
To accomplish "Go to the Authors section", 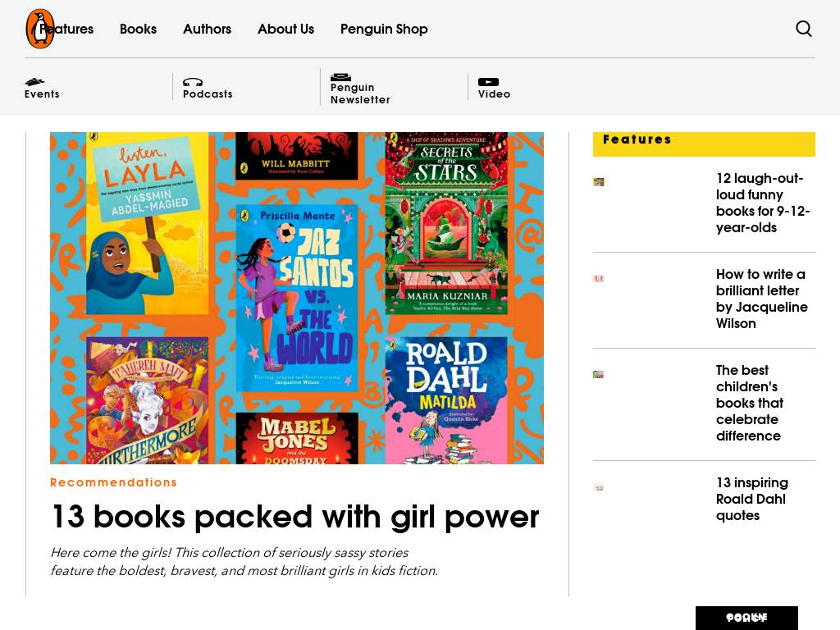I will [x=207, y=29].
